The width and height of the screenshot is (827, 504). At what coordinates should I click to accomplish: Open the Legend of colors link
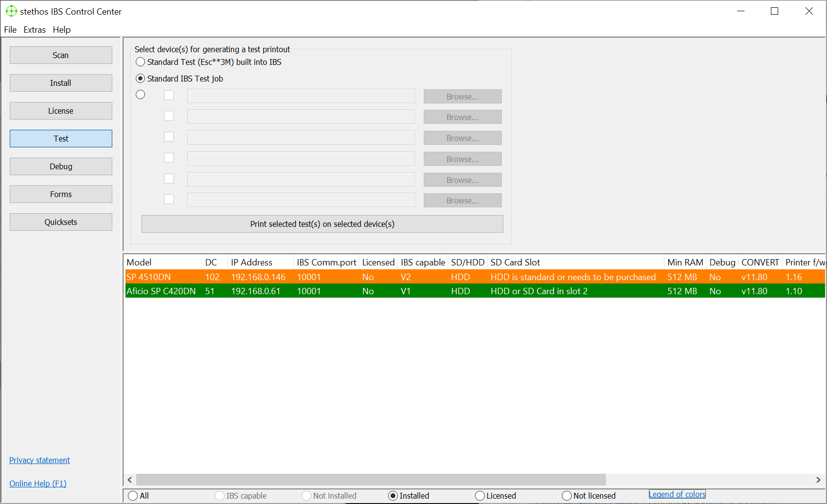coord(677,494)
